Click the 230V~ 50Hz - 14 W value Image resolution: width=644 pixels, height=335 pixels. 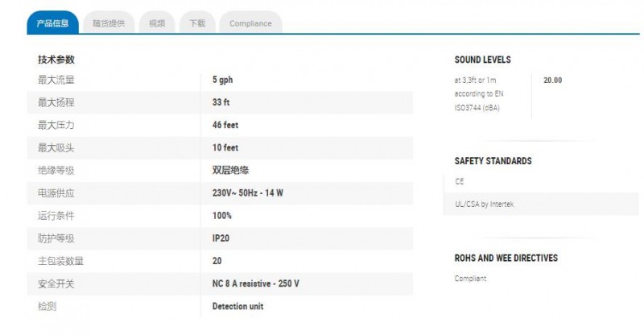click(x=248, y=192)
